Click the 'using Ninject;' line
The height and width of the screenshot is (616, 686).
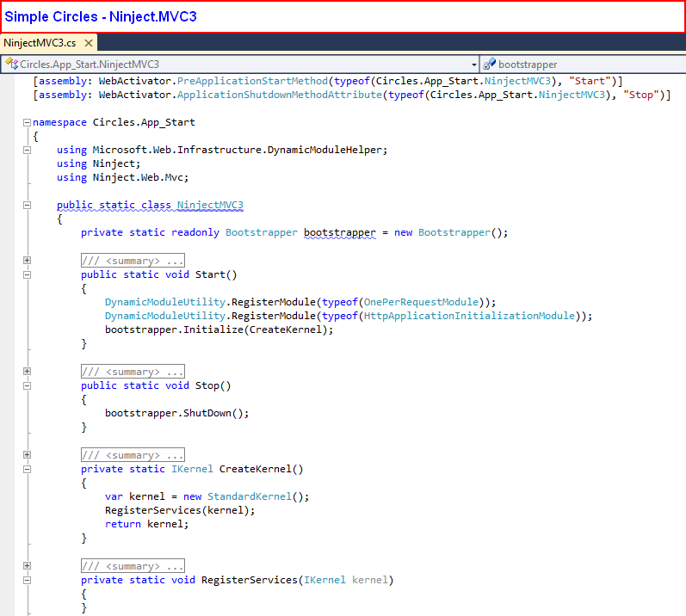[98, 163]
